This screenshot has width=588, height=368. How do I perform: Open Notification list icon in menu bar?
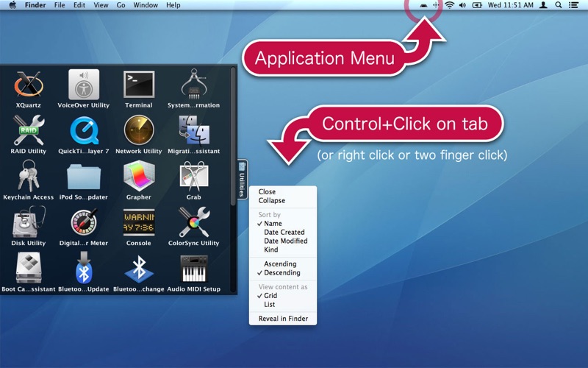(x=573, y=5)
